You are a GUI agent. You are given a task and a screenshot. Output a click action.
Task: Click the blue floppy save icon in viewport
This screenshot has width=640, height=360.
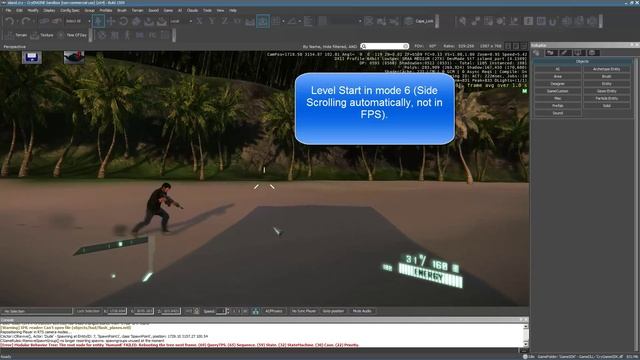[x=32, y=57]
